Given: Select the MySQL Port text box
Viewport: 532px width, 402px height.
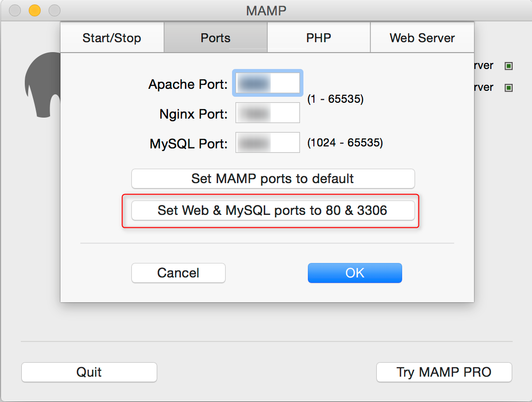Looking at the screenshot, I should pos(268,142).
